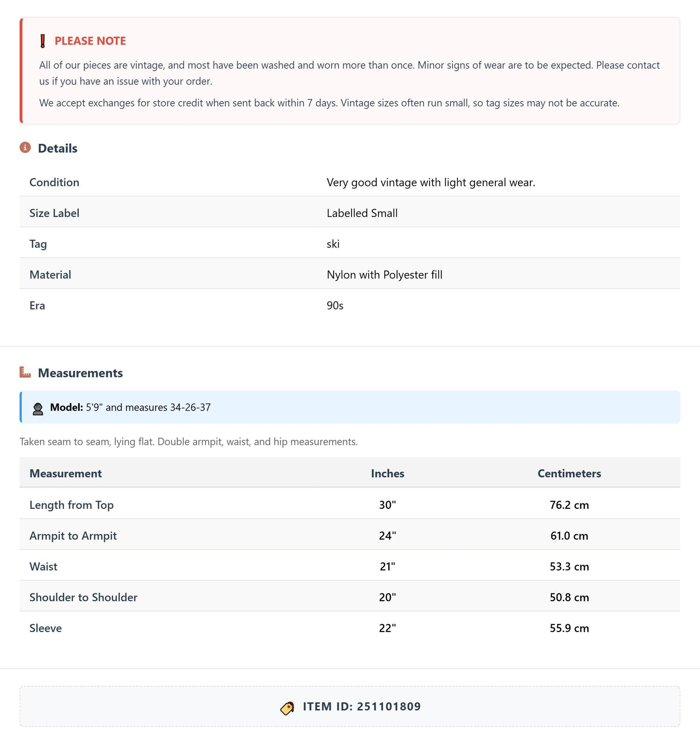Screen dimensions: 700x744
Task: Click the 76.2 cm length value
Action: [x=569, y=505]
